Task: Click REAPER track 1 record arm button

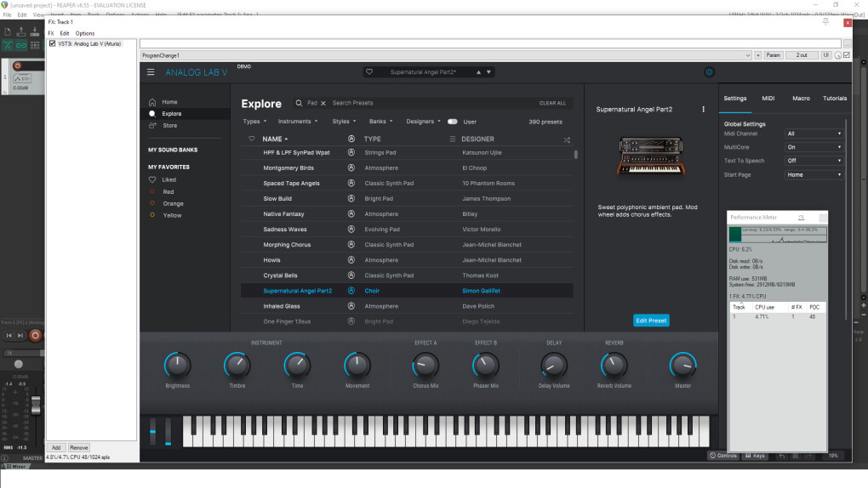Action: coord(17,65)
